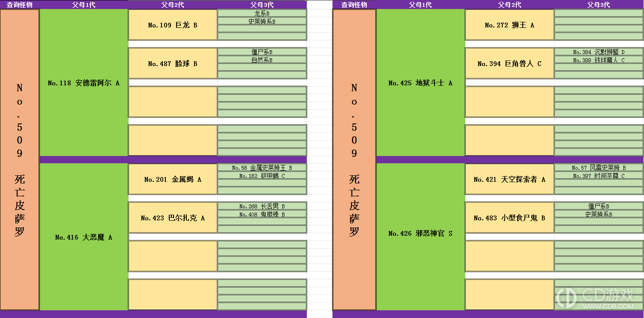Click the No.394 巨角兽人 C cell
Image resolution: width=644 pixels, height=318 pixels.
click(x=509, y=63)
